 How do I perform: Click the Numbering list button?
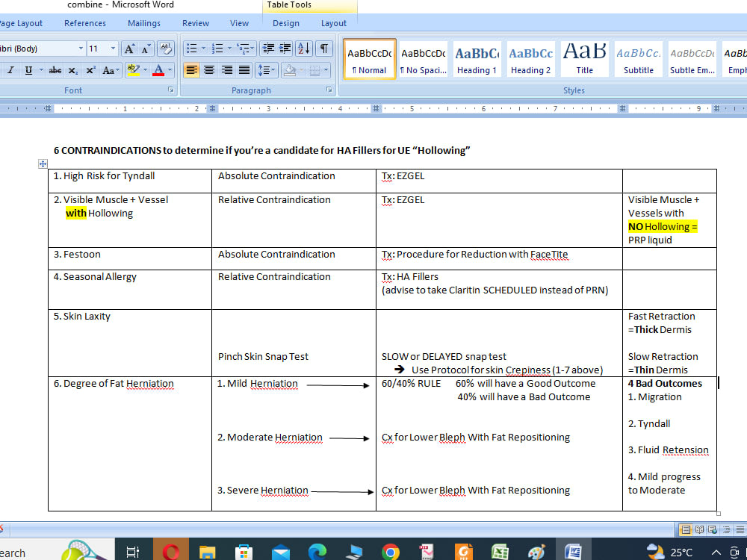[x=217, y=49]
